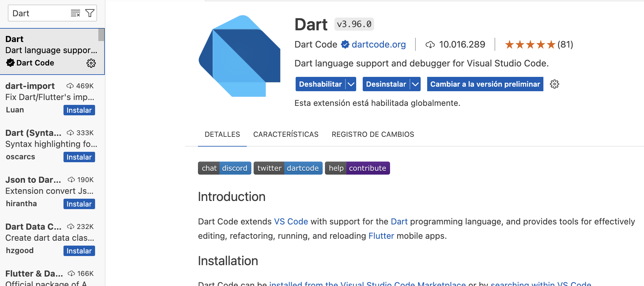Open gear menu for Dart in list

(91, 63)
